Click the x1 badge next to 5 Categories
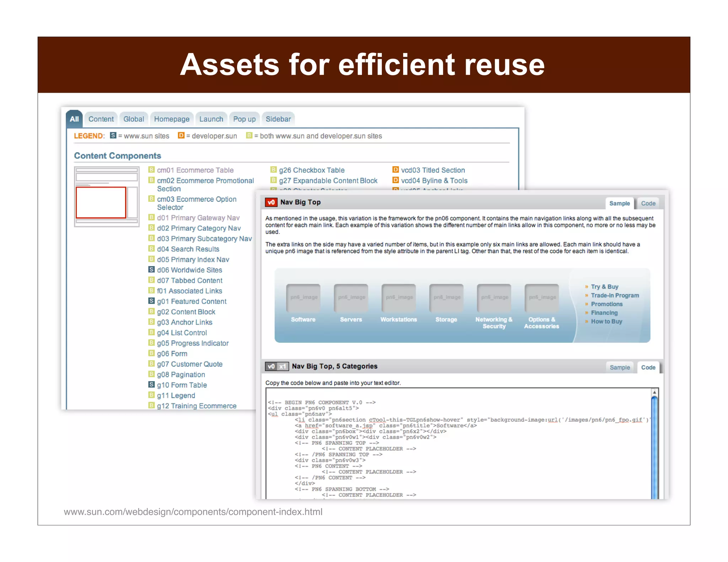This screenshot has width=728, height=562. 283,366
